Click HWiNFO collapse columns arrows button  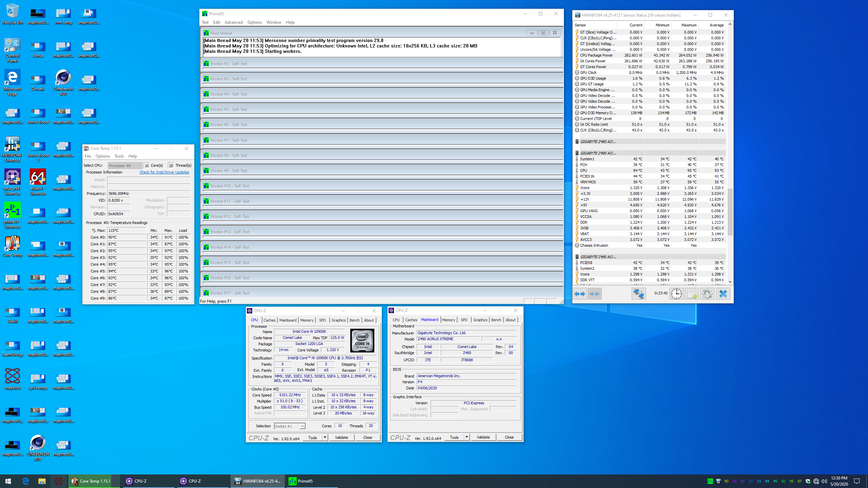[594, 294]
